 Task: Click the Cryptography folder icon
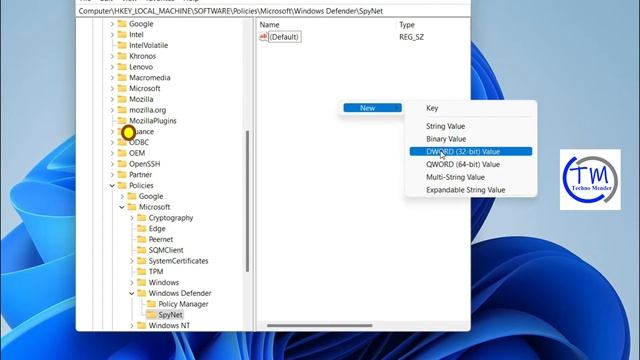coord(142,218)
